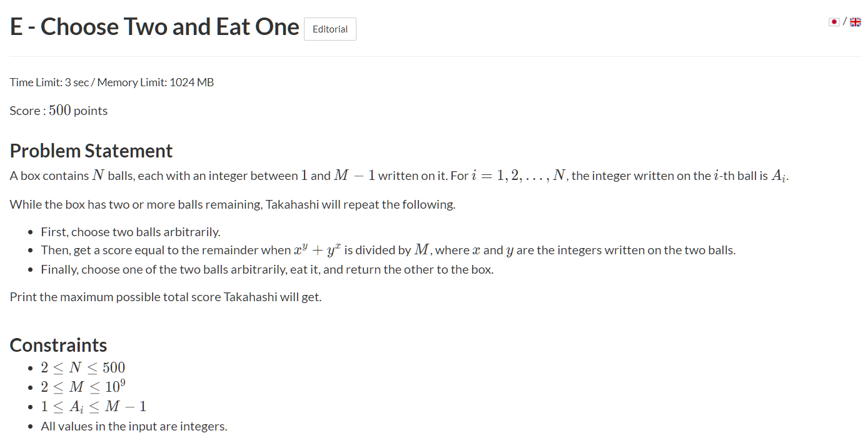
Task: Click the title 'E - Choose Two and Eat One'
Action: coord(154,27)
